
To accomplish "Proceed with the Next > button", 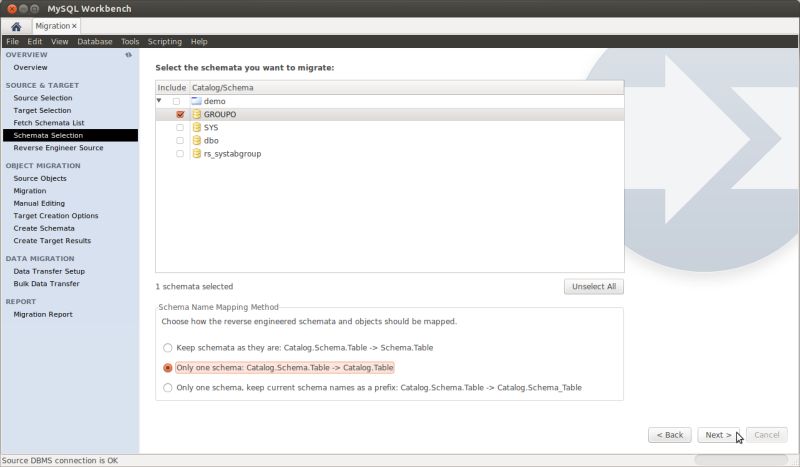I will click(718, 435).
